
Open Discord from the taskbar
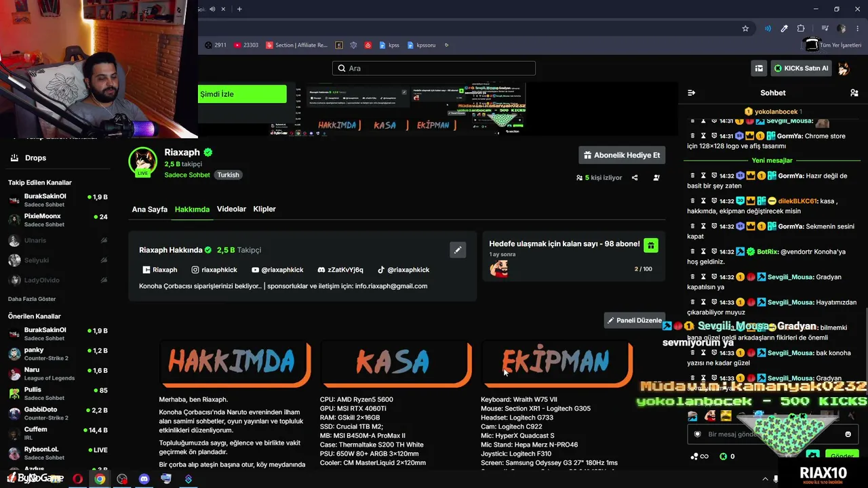coord(144,479)
